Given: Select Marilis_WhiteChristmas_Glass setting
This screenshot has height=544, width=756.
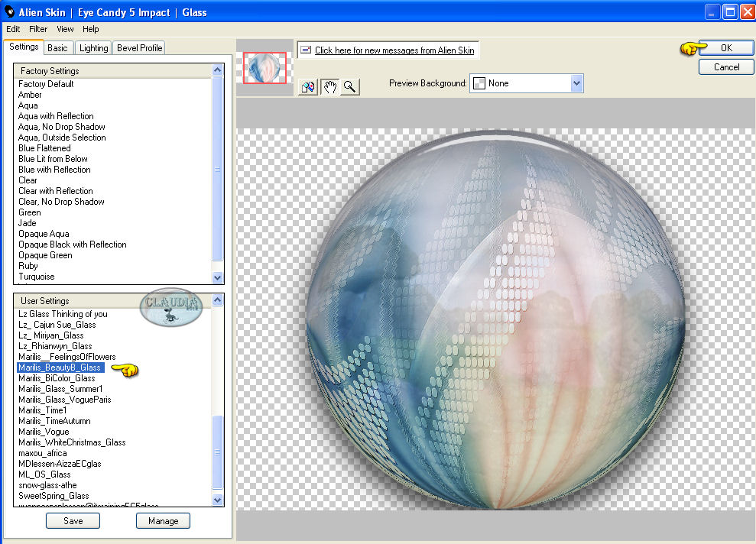Looking at the screenshot, I should point(72,442).
